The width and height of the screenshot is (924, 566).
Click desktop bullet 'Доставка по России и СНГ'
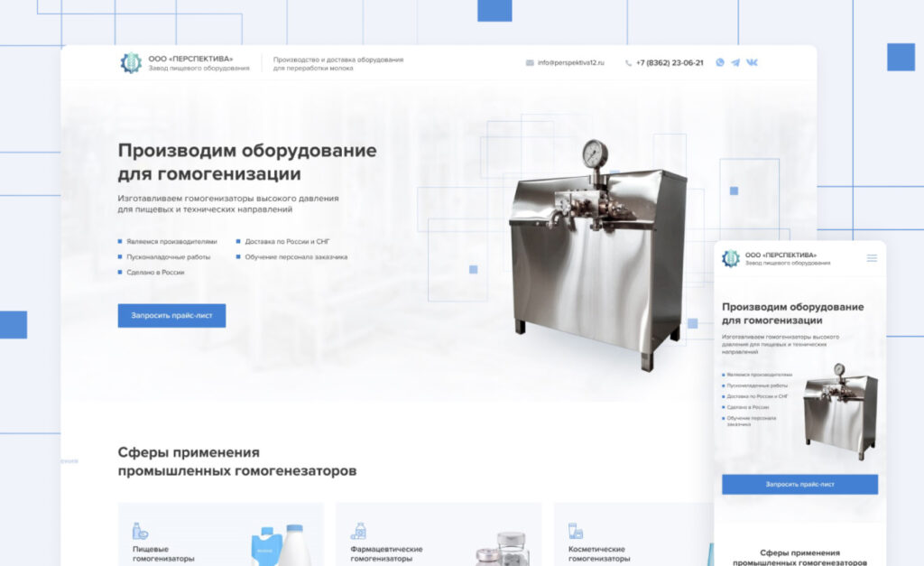[x=287, y=241]
